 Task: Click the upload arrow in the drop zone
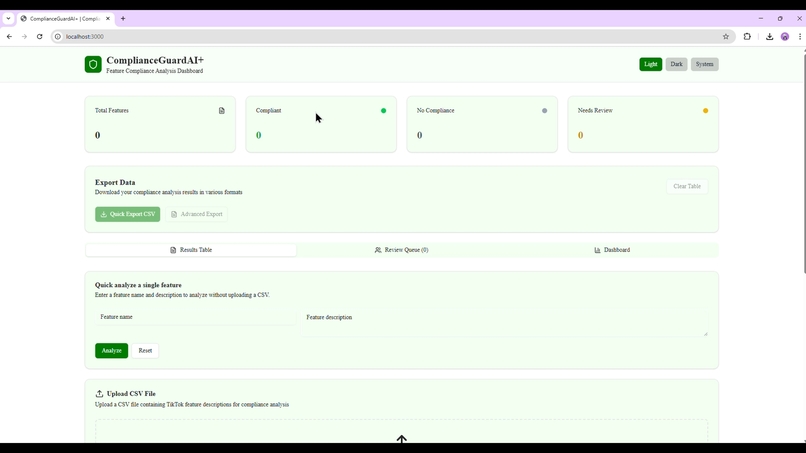coord(401,439)
